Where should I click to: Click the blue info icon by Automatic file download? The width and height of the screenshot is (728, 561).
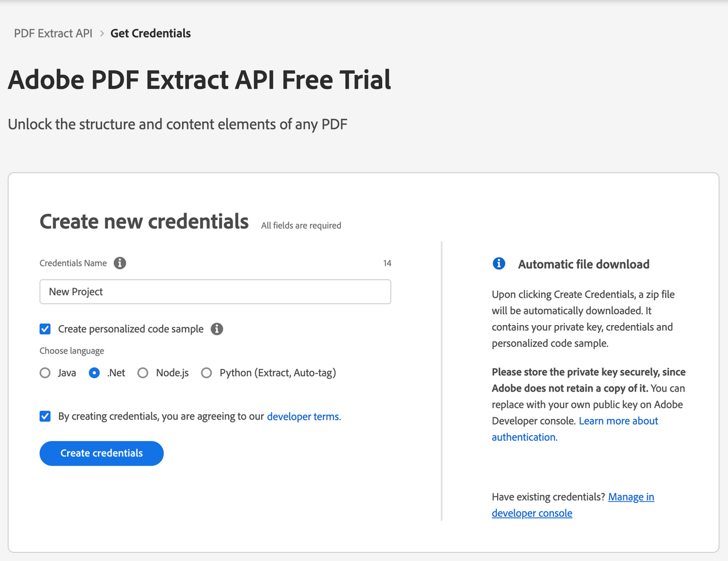pyautogui.click(x=499, y=263)
